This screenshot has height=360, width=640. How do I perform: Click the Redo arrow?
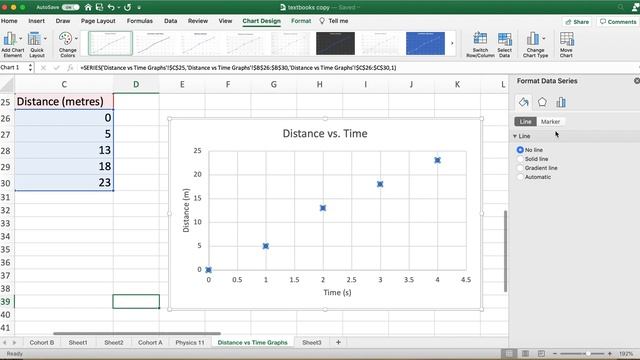[127, 7]
